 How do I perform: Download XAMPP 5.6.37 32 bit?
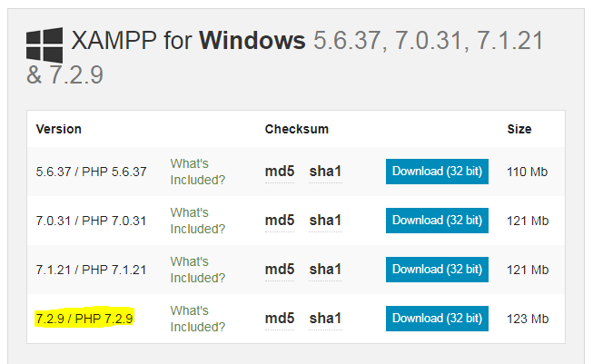click(x=437, y=172)
